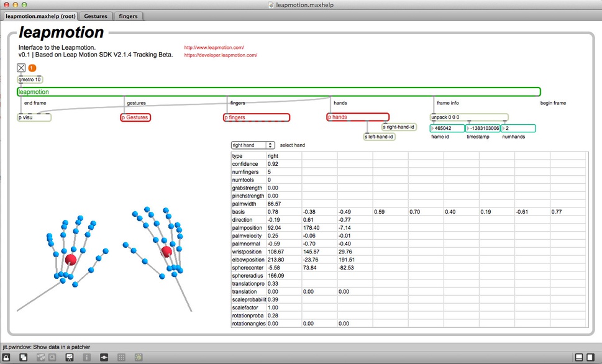Click the large red palm sphere of the left-side hand
This screenshot has height=364, width=602.
[71, 260]
